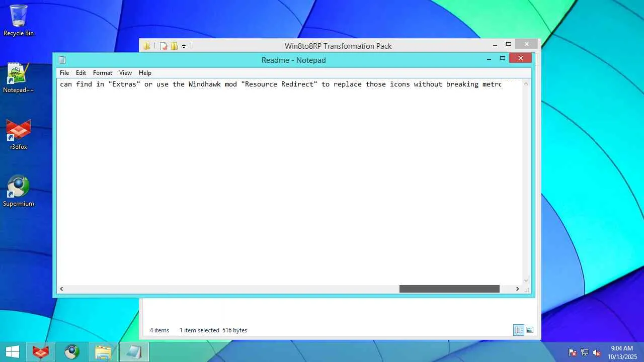Open the Start button on taskbar
Image resolution: width=644 pixels, height=362 pixels.
(x=13, y=352)
